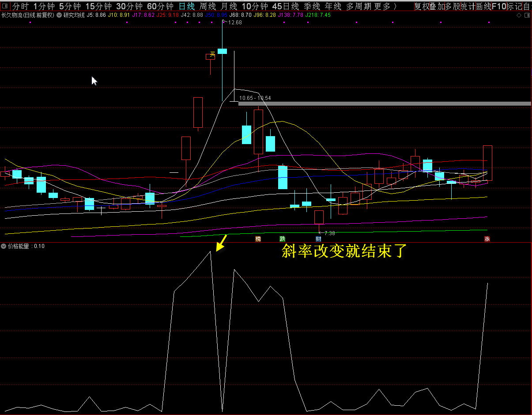Image resolution: width=532 pixels, height=415 pixels.
Task: Click the 价格能量: 0.10 indicator label
Action: click(26, 246)
